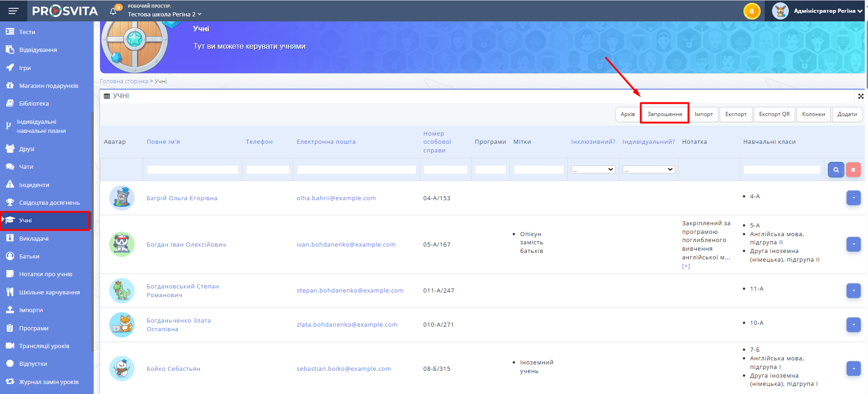Click the Учні graduation cap icon
This screenshot has height=394, width=868.
tap(10, 220)
